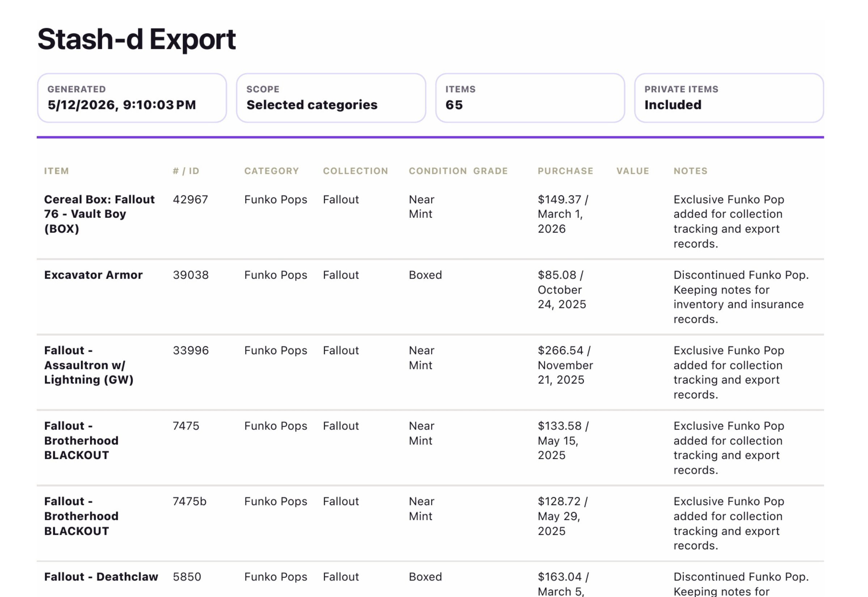Image resolution: width=868 pixels, height=597 pixels.
Task: Click the PURCHASE column header
Action: (566, 171)
